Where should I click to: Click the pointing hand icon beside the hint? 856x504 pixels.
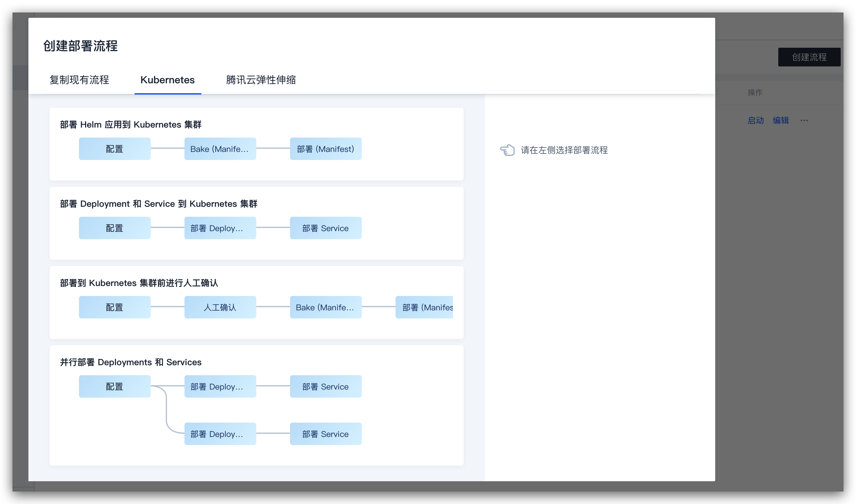coord(507,150)
